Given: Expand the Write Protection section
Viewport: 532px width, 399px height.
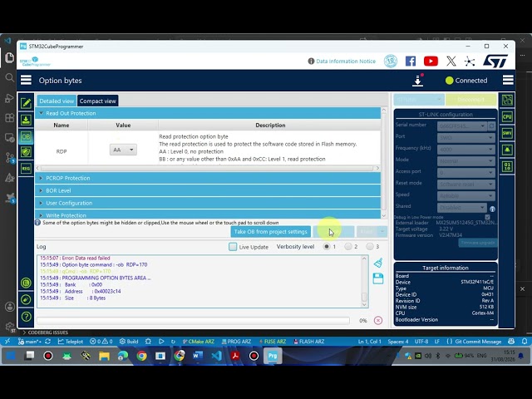Looking at the screenshot, I should 208,214.
